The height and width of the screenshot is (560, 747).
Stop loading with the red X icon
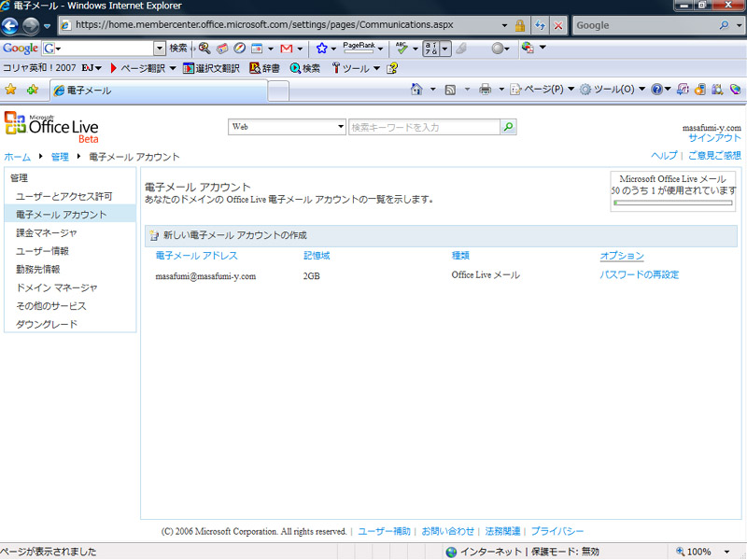pos(558,25)
